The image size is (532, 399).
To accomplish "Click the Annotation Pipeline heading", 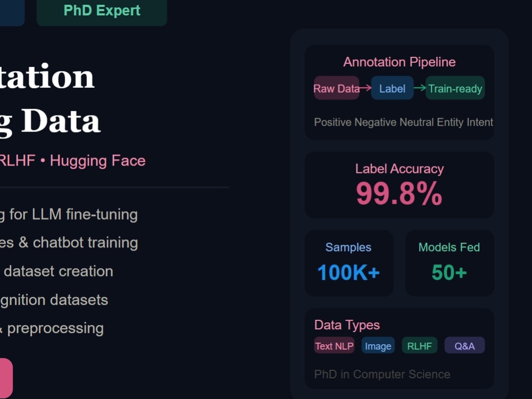I will (x=400, y=62).
